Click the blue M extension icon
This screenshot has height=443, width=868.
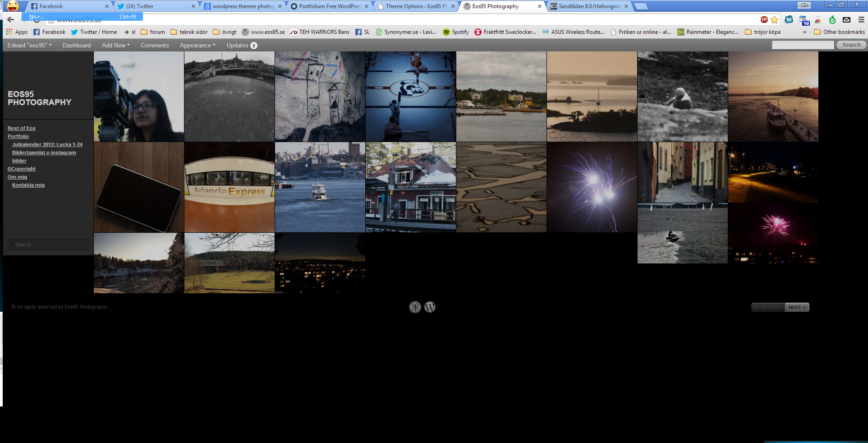click(789, 19)
